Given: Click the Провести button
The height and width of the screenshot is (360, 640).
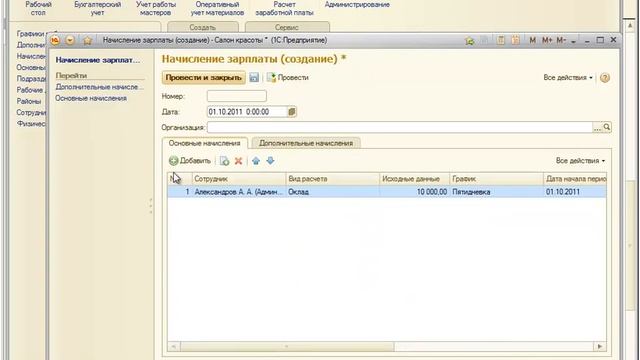Looking at the screenshot, I should pyautogui.click(x=288, y=78).
